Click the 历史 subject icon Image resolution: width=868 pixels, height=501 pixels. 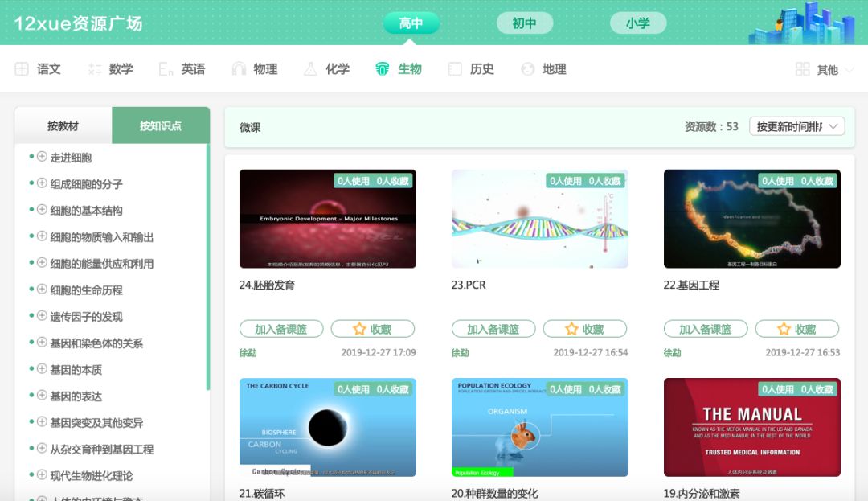coord(455,69)
